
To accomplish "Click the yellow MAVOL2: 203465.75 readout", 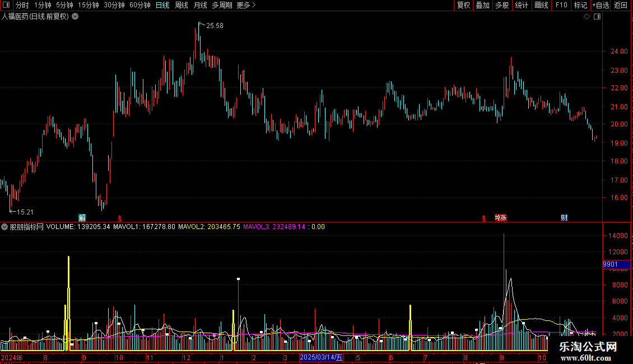I will (x=209, y=227).
